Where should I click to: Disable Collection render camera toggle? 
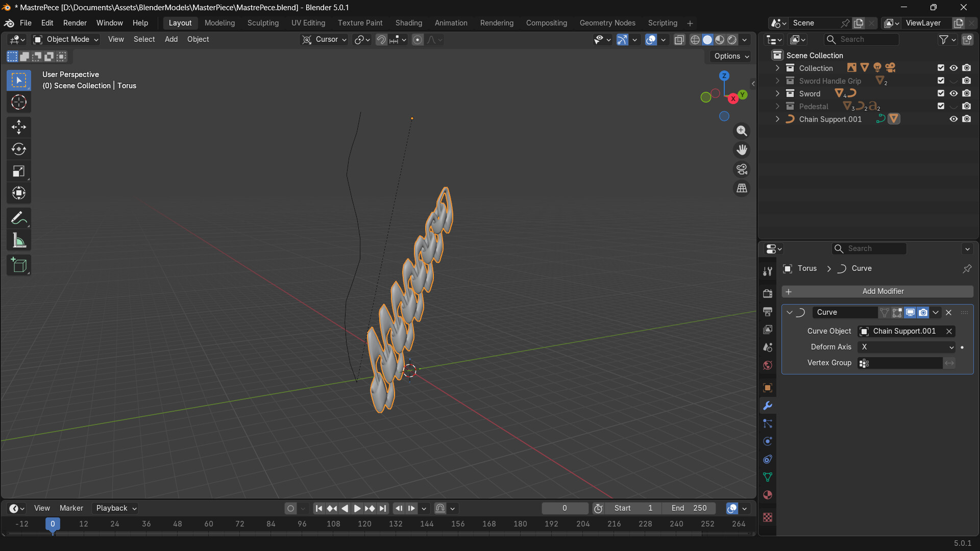pos(967,68)
